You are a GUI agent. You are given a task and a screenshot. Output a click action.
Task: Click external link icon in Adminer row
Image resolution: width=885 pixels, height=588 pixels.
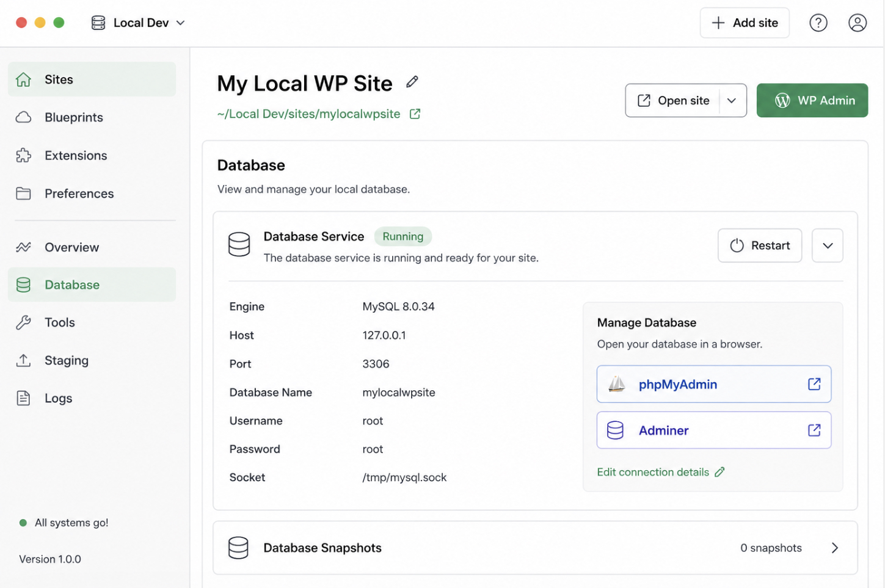coord(814,430)
